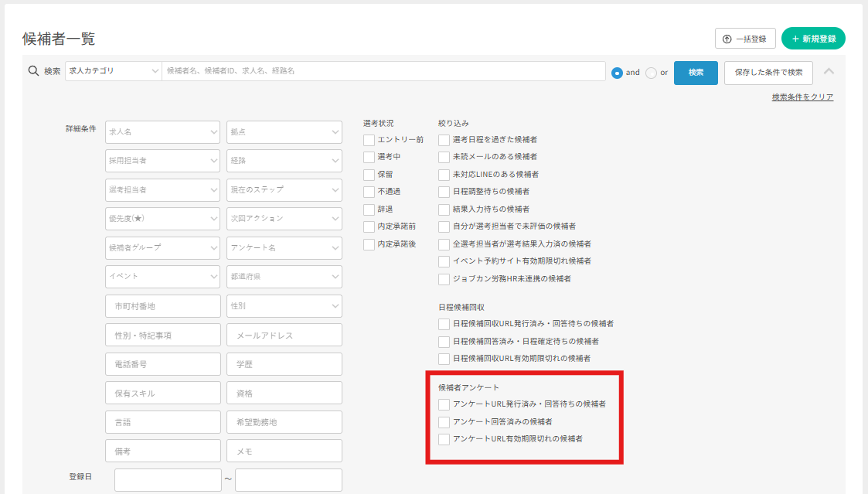The height and width of the screenshot is (494, 868).
Task: Click the green 新規登録 button
Action: (x=813, y=39)
